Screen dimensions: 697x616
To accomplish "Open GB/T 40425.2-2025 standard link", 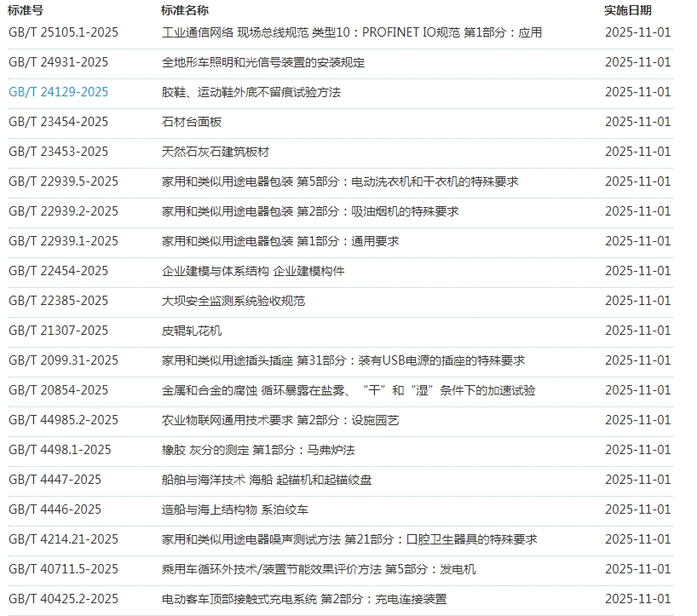I will click(63, 599).
